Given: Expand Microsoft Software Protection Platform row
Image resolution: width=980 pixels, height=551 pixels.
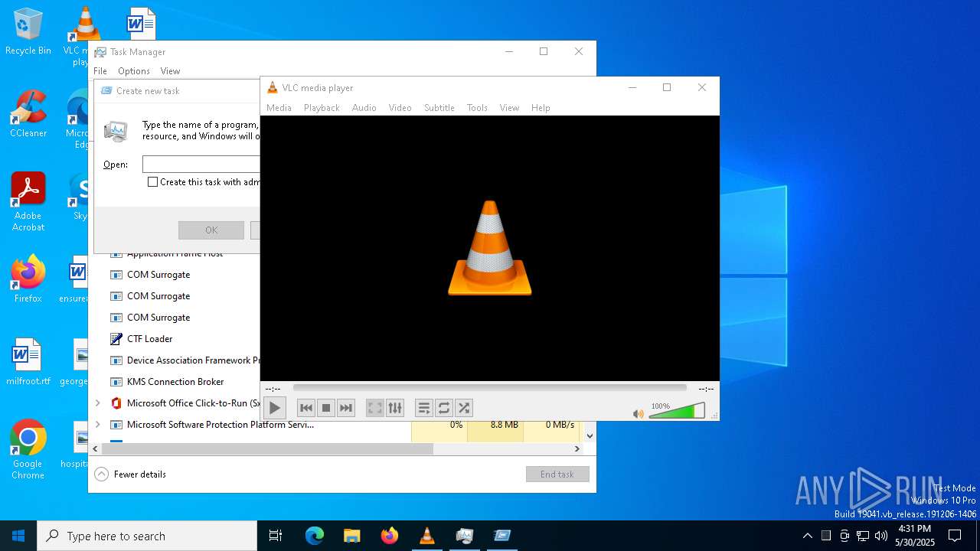Looking at the screenshot, I should click(x=97, y=425).
